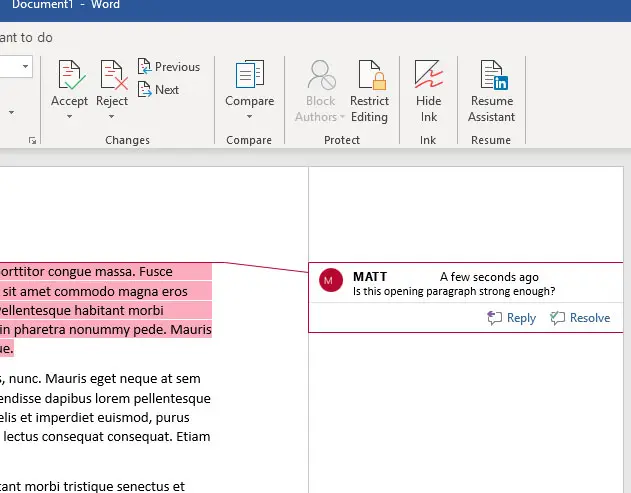Reply to Matt's comment
The image size is (631, 493).
click(511, 318)
